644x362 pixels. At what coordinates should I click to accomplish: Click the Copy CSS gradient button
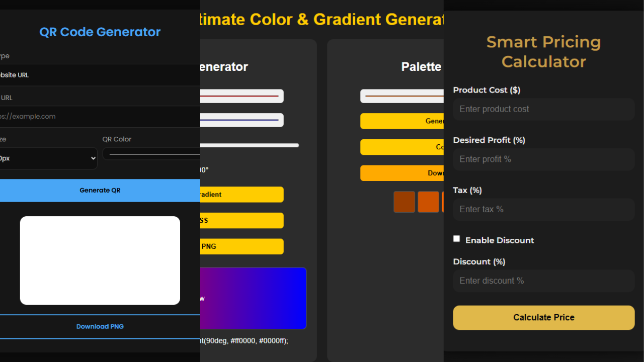point(242,220)
